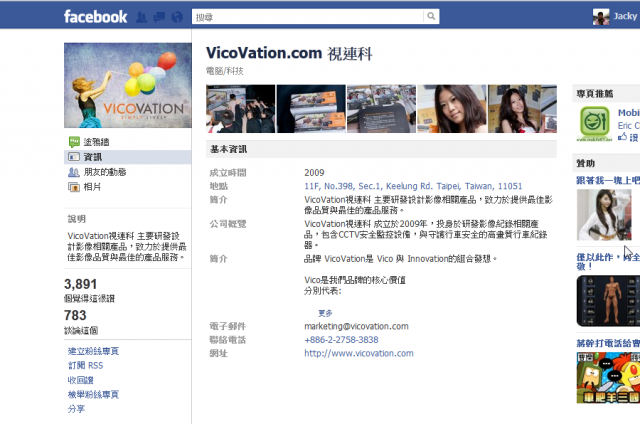The width and height of the screenshot is (640, 424).
Task: Click the 3,891 likes count
Action: (81, 284)
